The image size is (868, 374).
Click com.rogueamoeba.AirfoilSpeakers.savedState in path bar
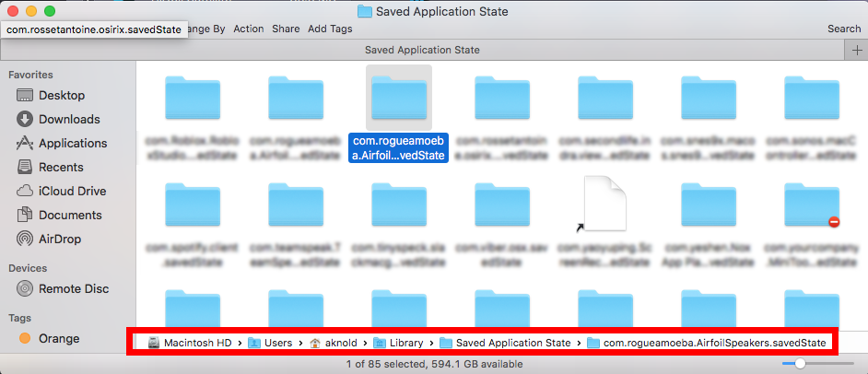point(707,343)
